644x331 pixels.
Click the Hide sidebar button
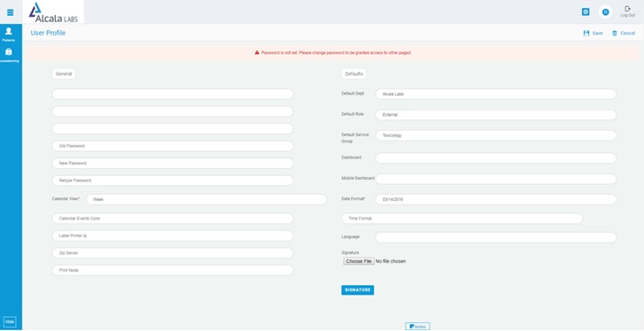click(x=10, y=322)
